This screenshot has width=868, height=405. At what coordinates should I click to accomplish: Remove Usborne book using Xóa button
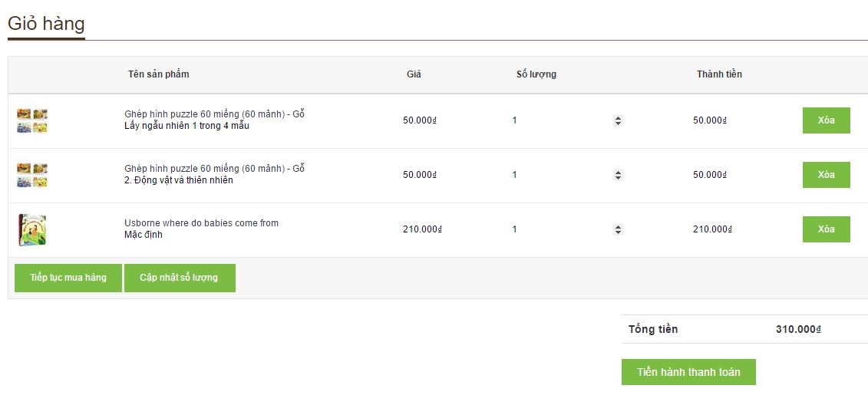coord(826,229)
